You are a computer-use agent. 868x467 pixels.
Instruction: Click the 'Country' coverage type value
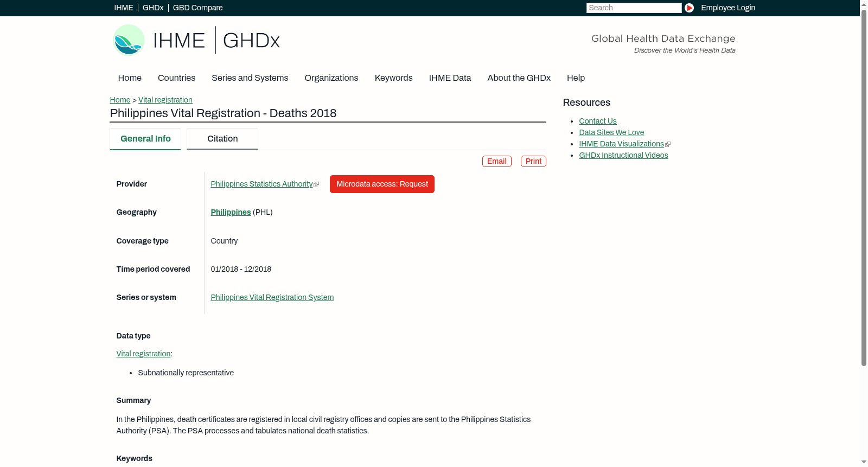[x=224, y=241]
